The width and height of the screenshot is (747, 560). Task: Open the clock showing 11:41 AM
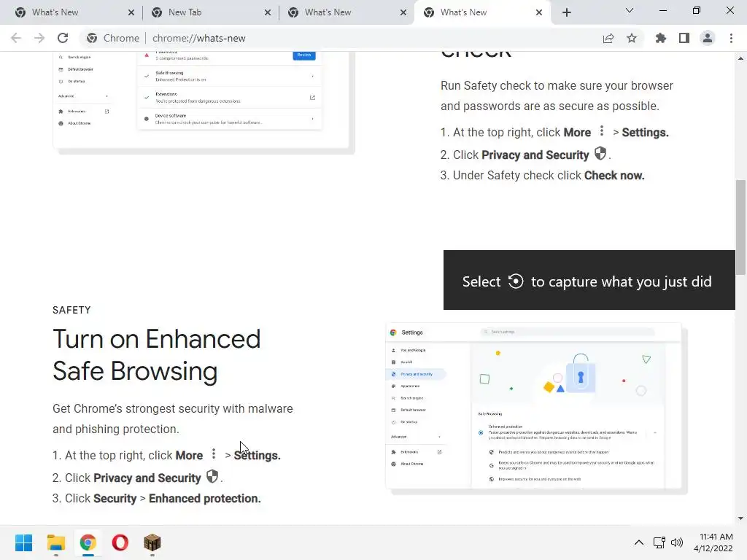(x=713, y=542)
